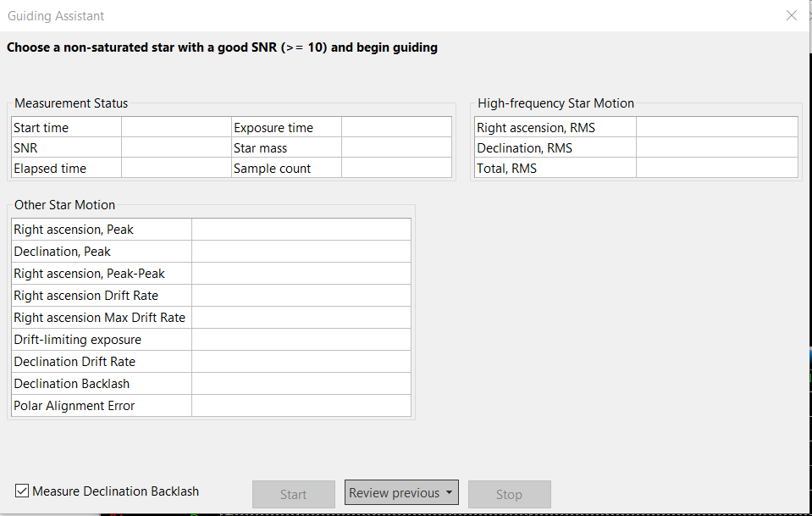Select the Right ascension Drift Rate row

click(x=212, y=296)
